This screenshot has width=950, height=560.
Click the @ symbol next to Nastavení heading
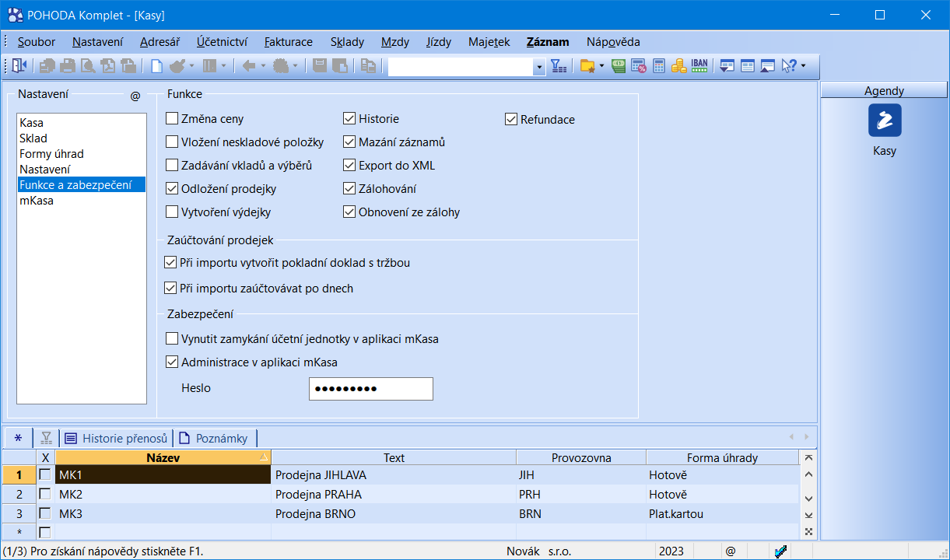[135, 96]
